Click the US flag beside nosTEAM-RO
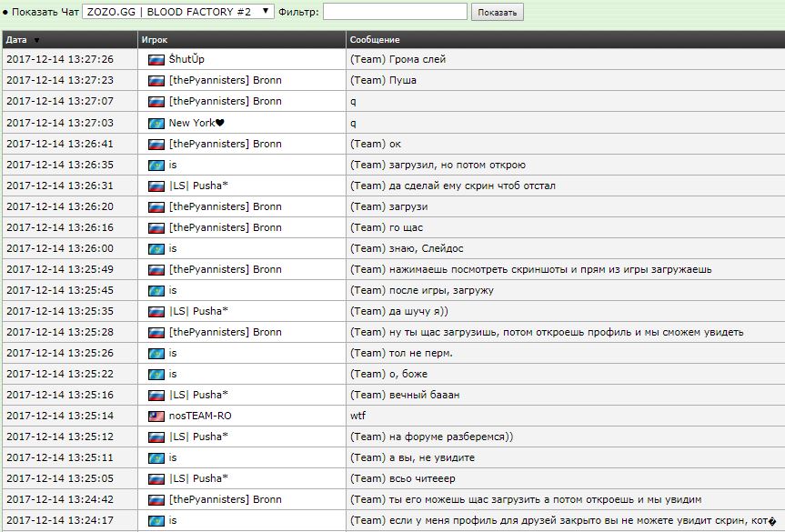The image size is (785, 532). [x=156, y=416]
